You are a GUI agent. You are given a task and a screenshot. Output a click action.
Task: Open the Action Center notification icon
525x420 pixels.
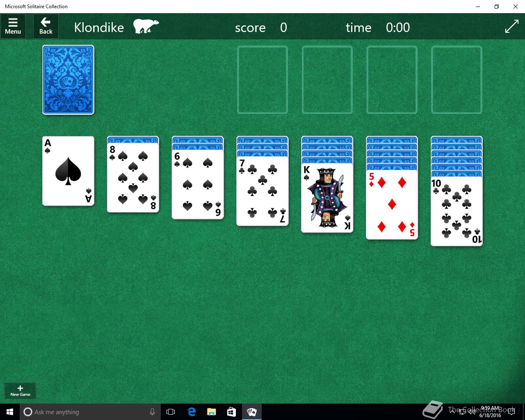pyautogui.click(x=511, y=412)
